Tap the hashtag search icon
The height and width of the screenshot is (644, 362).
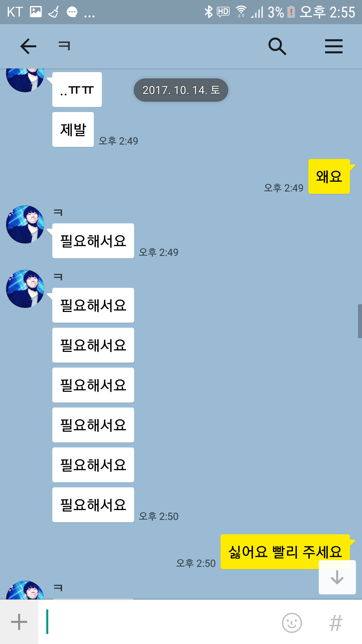[x=336, y=623]
